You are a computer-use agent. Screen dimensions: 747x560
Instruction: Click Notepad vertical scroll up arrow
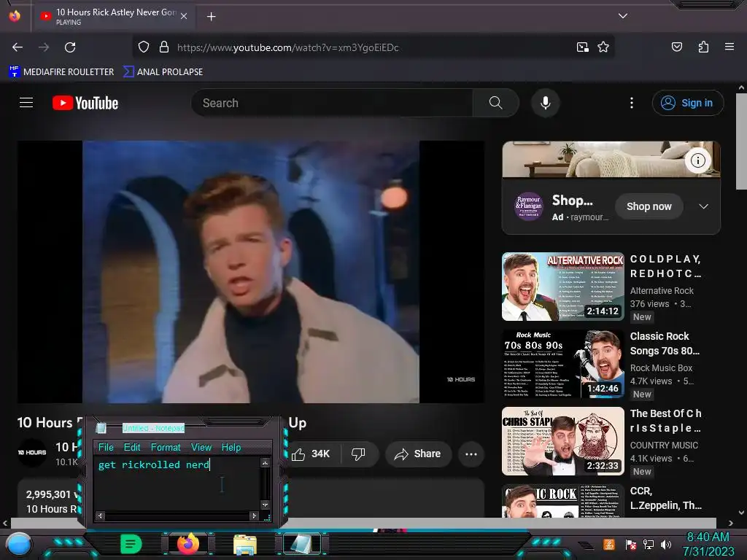click(266, 462)
